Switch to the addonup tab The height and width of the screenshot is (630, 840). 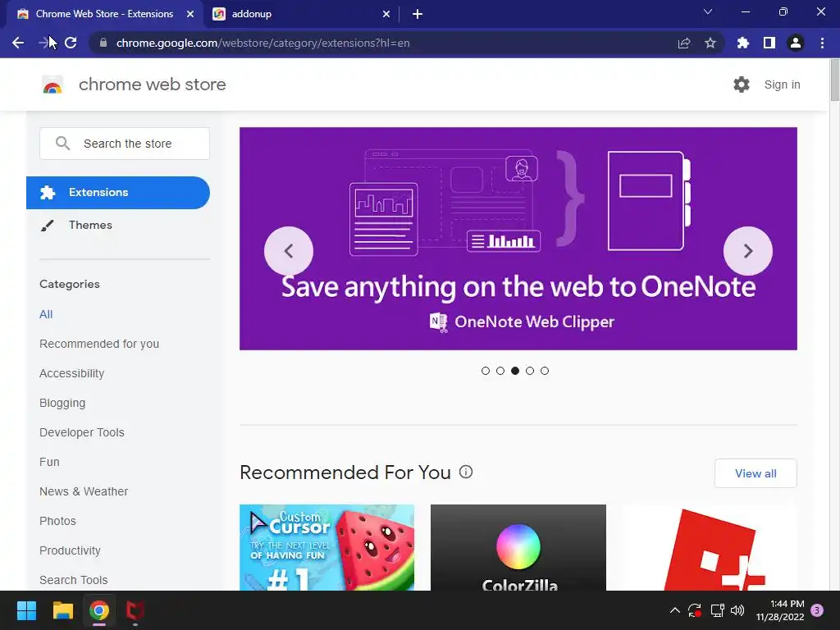pos(301,14)
